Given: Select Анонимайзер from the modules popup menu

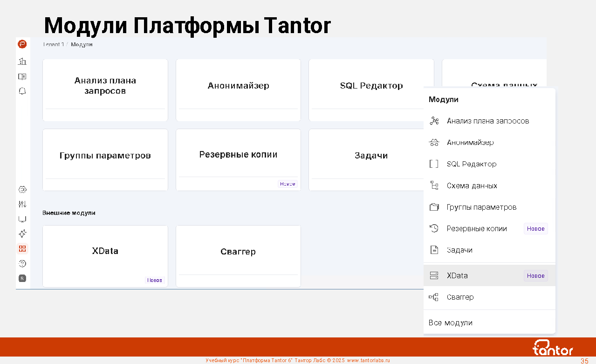Looking at the screenshot, I should pos(470,143).
